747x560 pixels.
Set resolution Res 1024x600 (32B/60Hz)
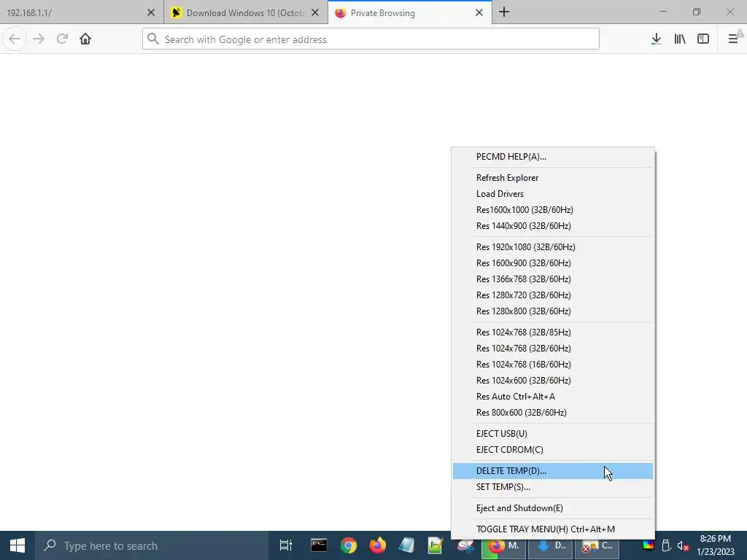pyautogui.click(x=553, y=381)
